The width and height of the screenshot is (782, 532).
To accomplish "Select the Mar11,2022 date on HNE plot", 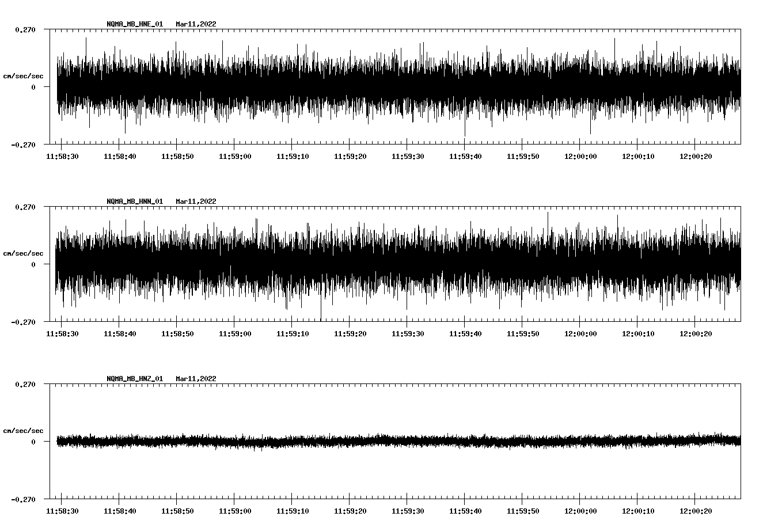I will tap(196, 24).
